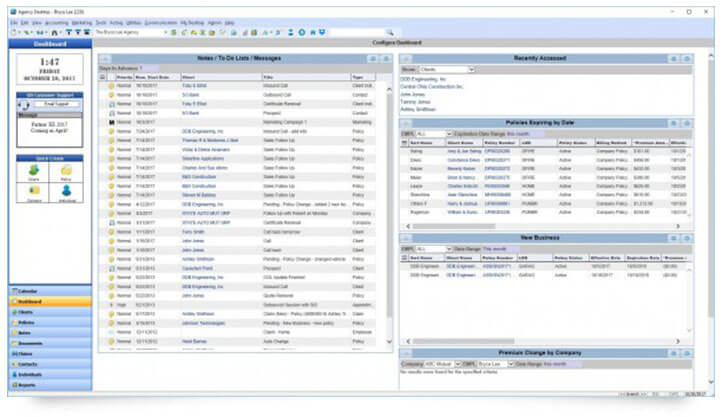This screenshot has width=725, height=417.
Task: Open the Show dropdown in Recently Accessed
Action: coord(471,69)
